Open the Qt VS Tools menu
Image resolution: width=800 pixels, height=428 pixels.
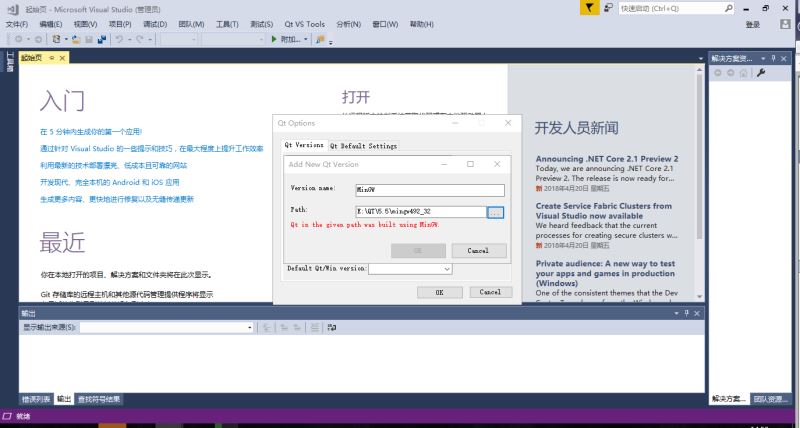pyautogui.click(x=305, y=24)
